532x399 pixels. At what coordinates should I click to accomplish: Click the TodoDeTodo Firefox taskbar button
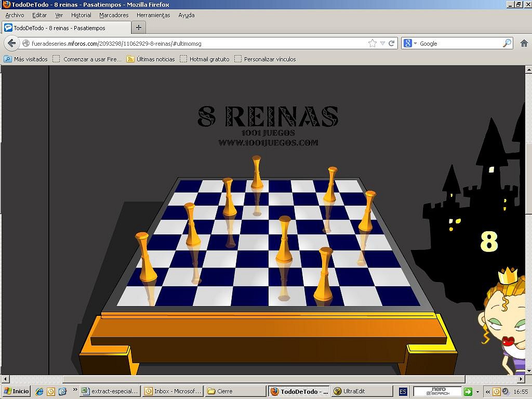[299, 391]
